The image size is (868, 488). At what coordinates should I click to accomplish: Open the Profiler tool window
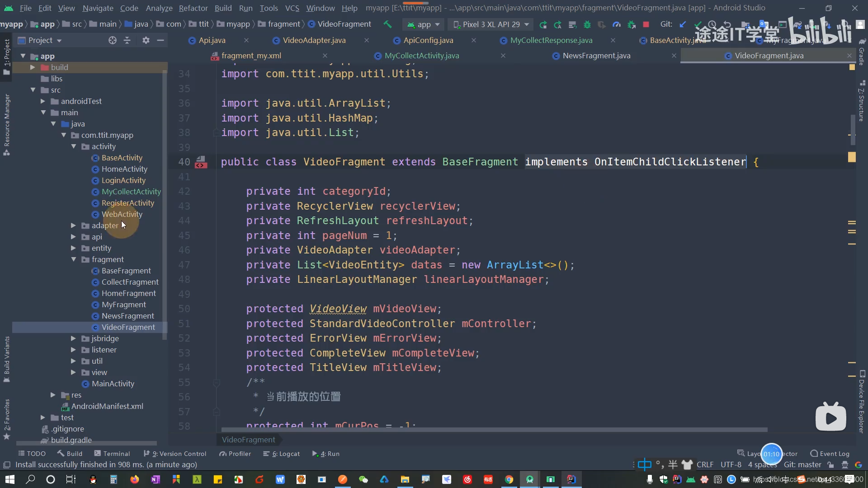click(235, 454)
